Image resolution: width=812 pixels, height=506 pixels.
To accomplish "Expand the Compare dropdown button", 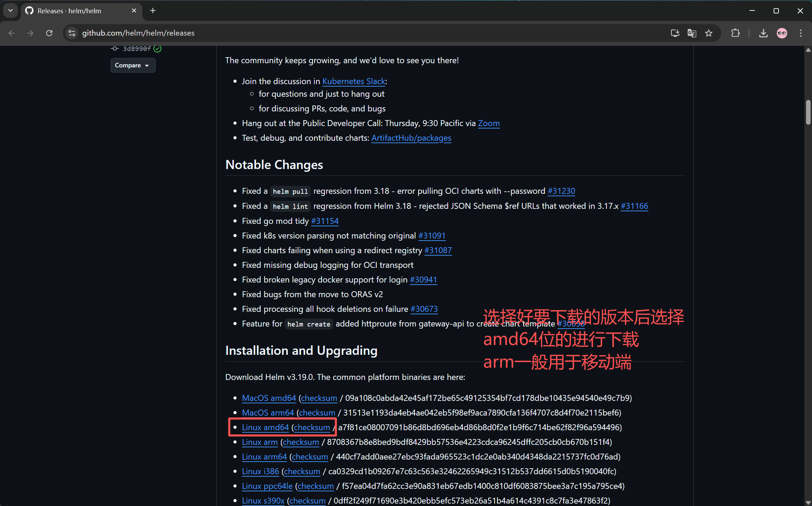I will [x=133, y=65].
